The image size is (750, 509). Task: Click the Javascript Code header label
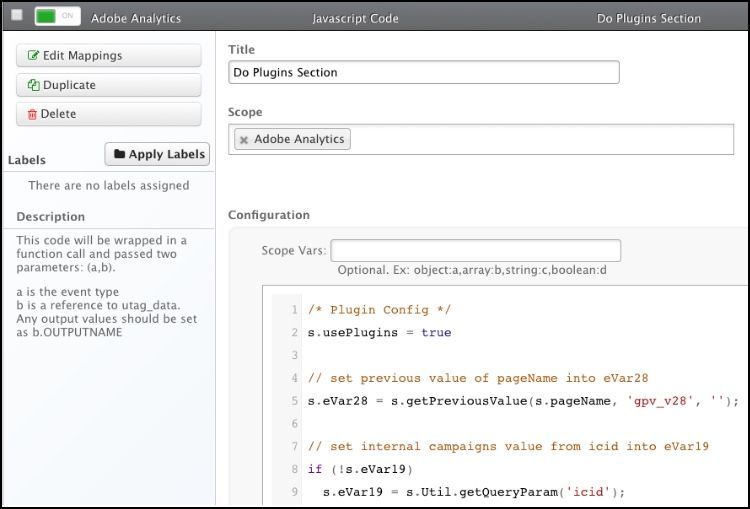point(355,18)
